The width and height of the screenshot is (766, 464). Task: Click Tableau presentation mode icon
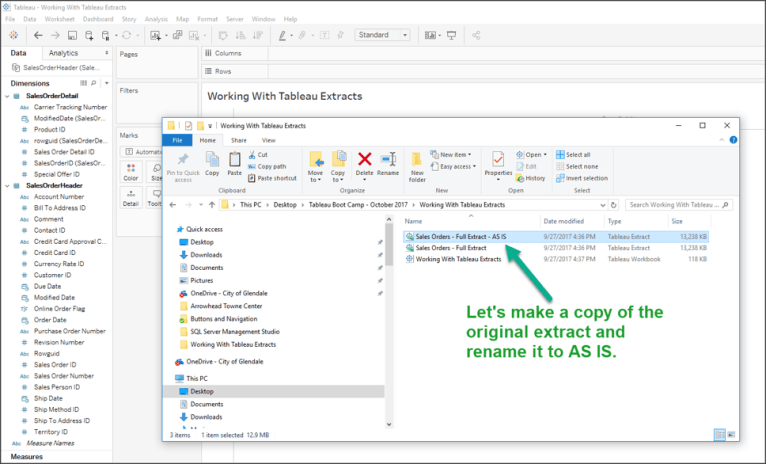452,35
